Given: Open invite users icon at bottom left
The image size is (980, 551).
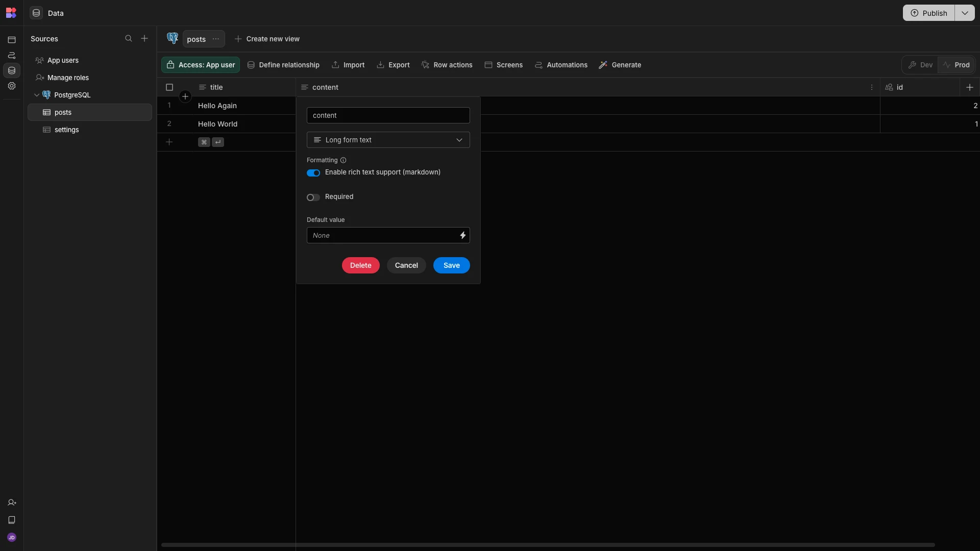Looking at the screenshot, I should 12,503.
